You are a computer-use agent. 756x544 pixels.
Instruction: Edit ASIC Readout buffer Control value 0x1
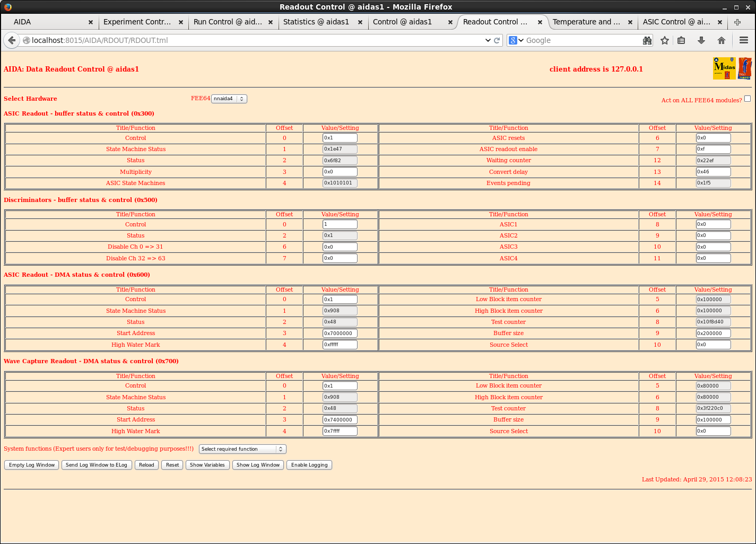coord(340,138)
